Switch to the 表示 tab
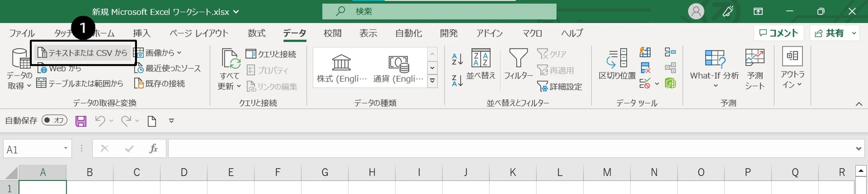This screenshot has width=868, height=194. coord(368,33)
